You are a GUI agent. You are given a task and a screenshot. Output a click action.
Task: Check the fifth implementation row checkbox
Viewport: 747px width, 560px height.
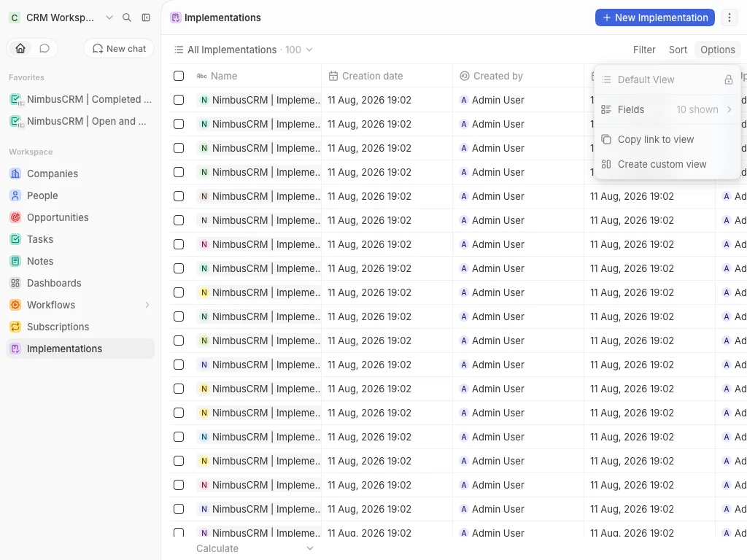pyautogui.click(x=179, y=196)
